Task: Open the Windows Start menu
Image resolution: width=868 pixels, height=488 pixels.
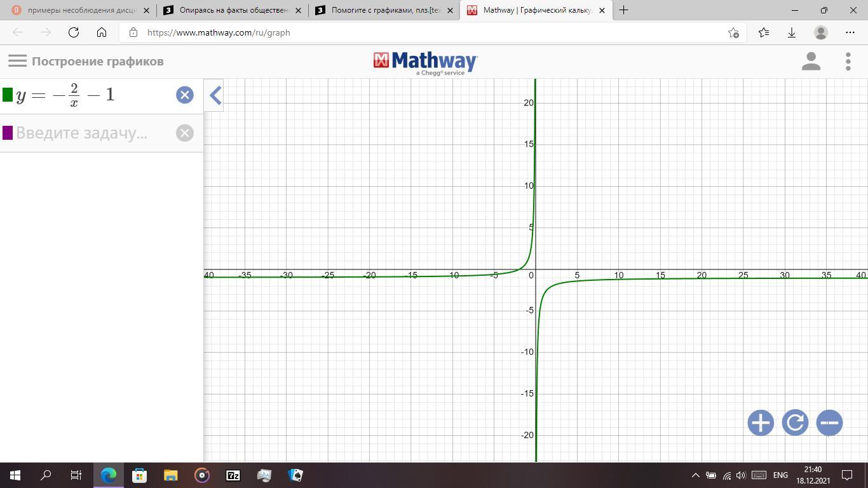Action: click(15, 475)
